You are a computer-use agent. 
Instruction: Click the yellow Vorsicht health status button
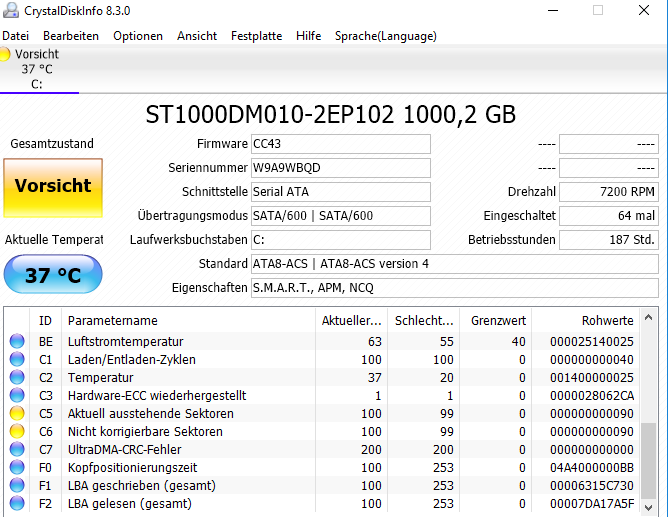(53, 188)
